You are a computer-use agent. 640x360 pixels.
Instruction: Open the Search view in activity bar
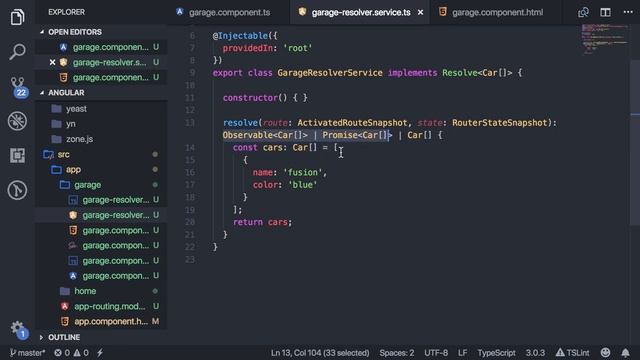[17, 52]
